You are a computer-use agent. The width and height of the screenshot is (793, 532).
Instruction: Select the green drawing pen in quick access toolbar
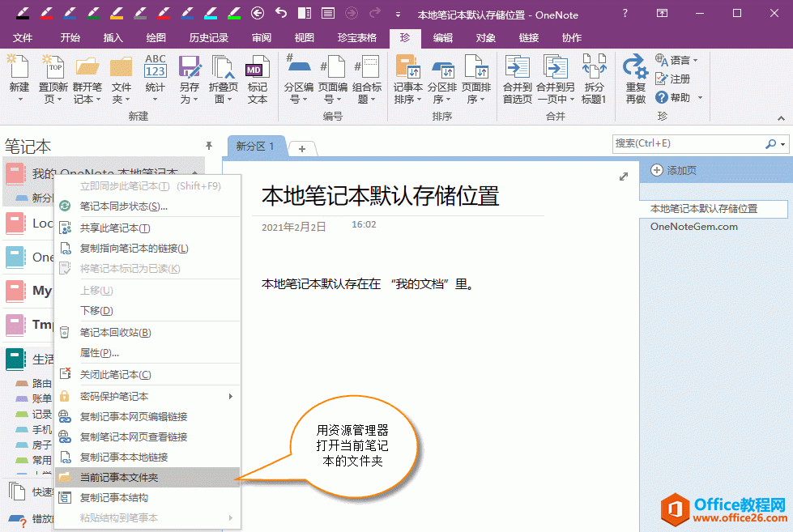pos(95,13)
